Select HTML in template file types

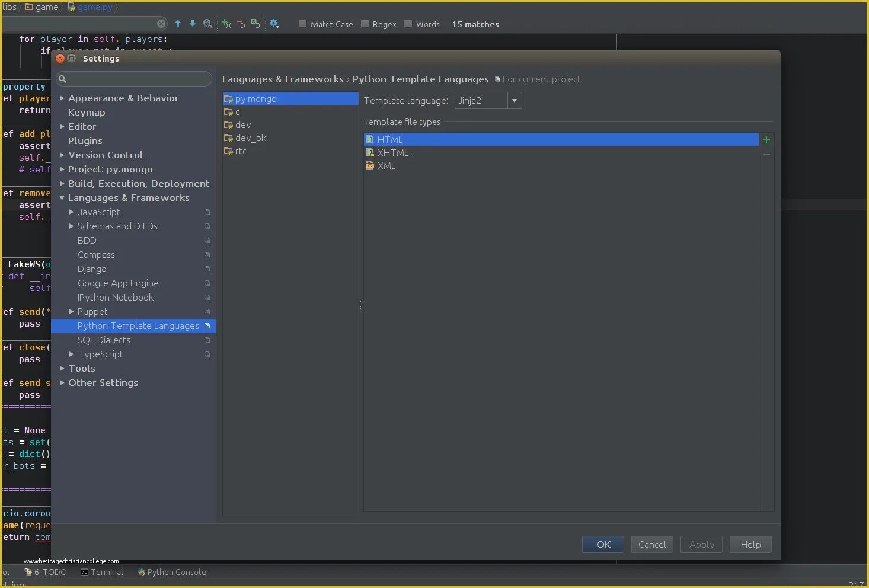[x=561, y=139]
